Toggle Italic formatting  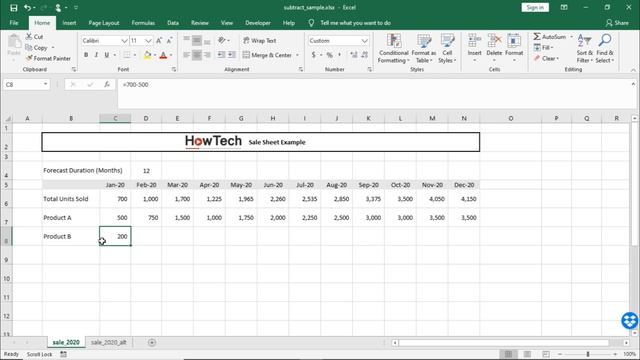tap(96, 55)
